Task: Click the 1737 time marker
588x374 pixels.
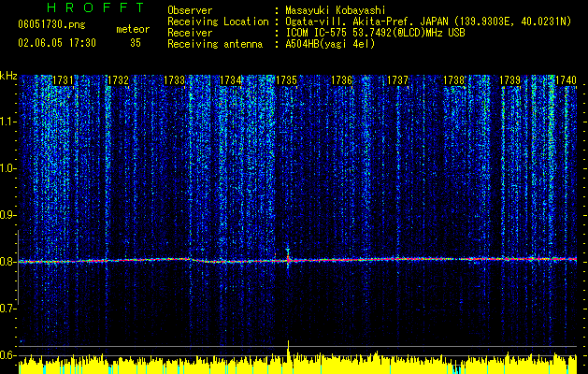Action: tap(397, 80)
